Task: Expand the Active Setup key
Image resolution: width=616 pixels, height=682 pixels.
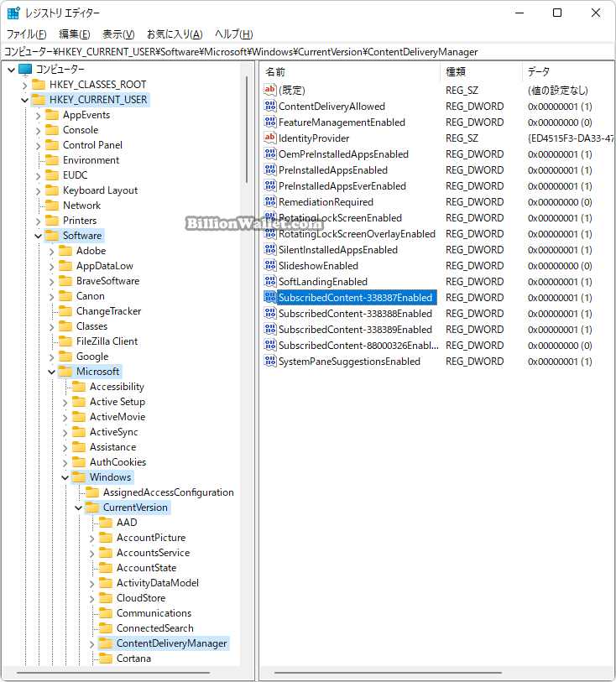Action: tap(65, 403)
